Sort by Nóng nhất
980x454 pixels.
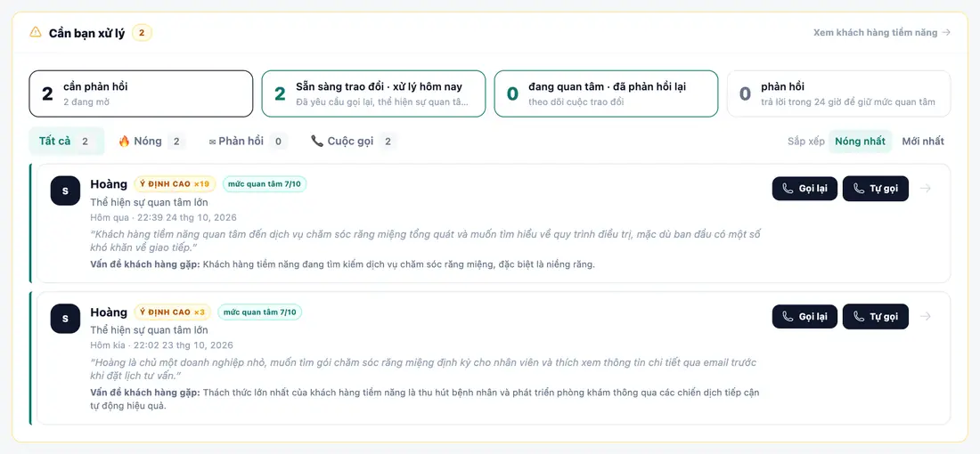pyautogui.click(x=860, y=142)
